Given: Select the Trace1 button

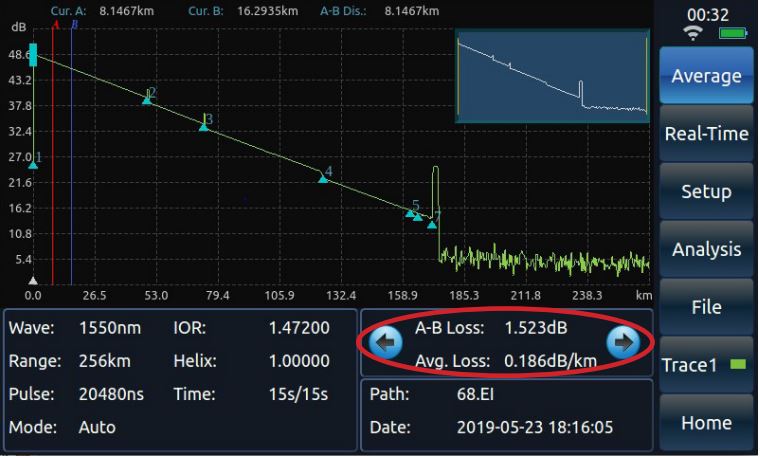Looking at the screenshot, I should tap(706, 364).
